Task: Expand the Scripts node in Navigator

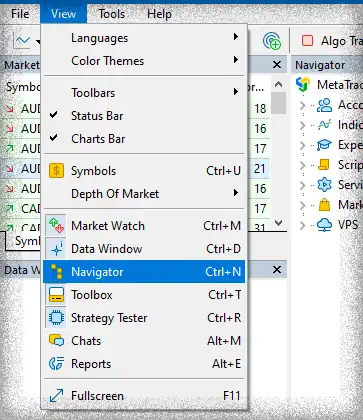Action: pos(302,165)
